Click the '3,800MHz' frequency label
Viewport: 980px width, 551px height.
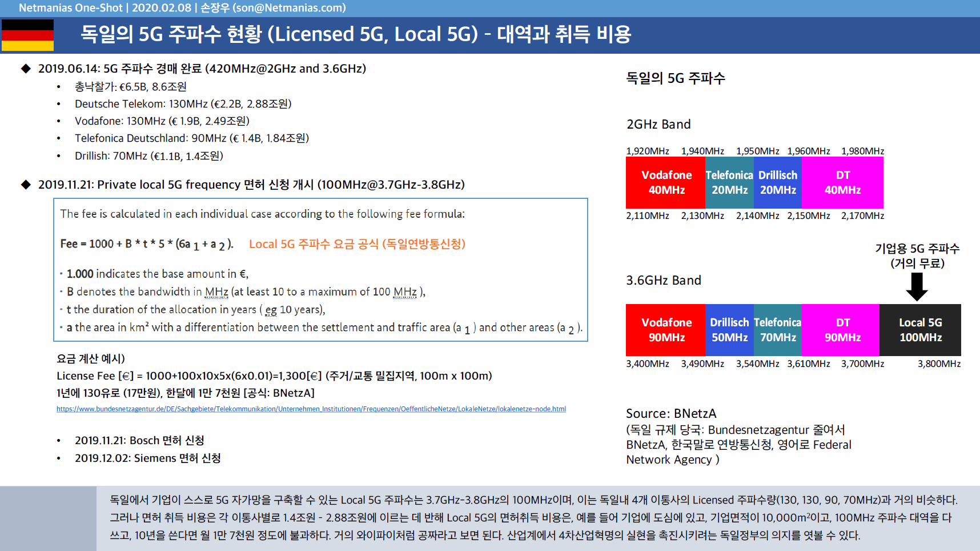click(939, 364)
